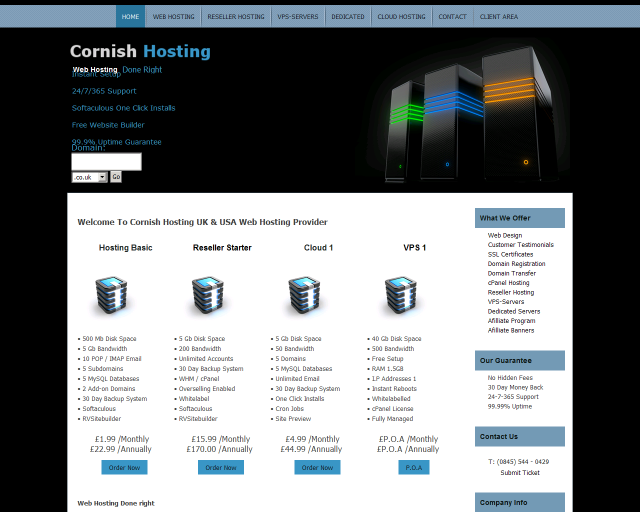Open the Domain Transfer link

(511, 273)
